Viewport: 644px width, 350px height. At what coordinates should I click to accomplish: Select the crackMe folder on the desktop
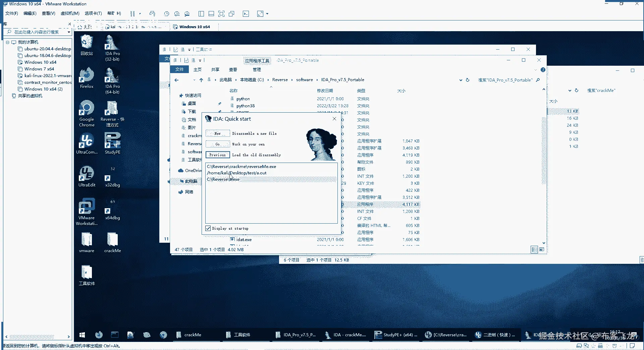112,242
